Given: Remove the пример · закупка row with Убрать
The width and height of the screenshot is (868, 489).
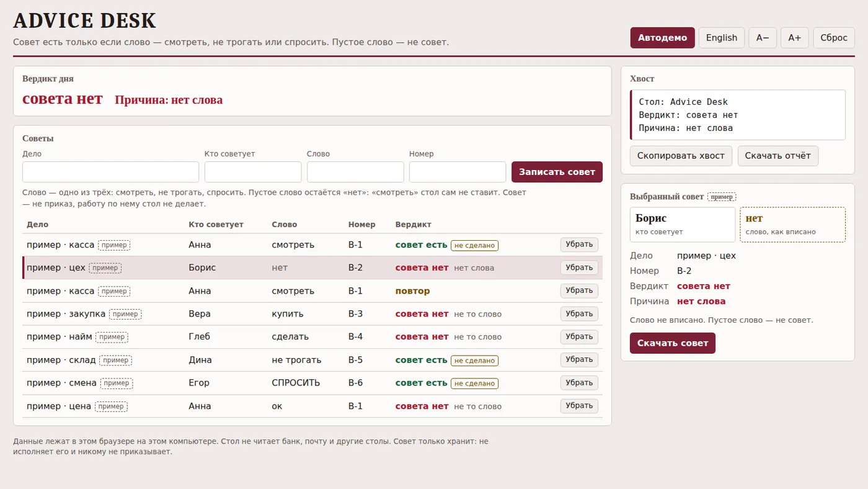Looking at the screenshot, I should 579,313.
